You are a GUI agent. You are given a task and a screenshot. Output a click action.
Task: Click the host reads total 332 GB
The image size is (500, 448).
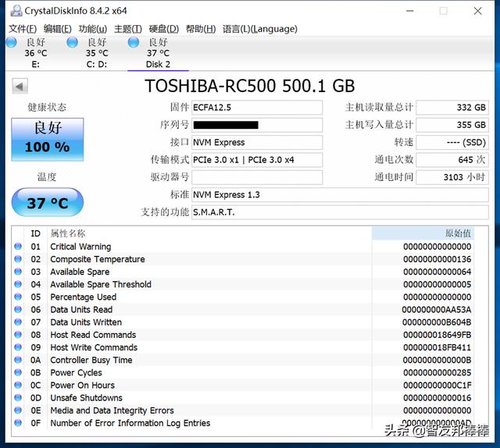[x=452, y=108]
